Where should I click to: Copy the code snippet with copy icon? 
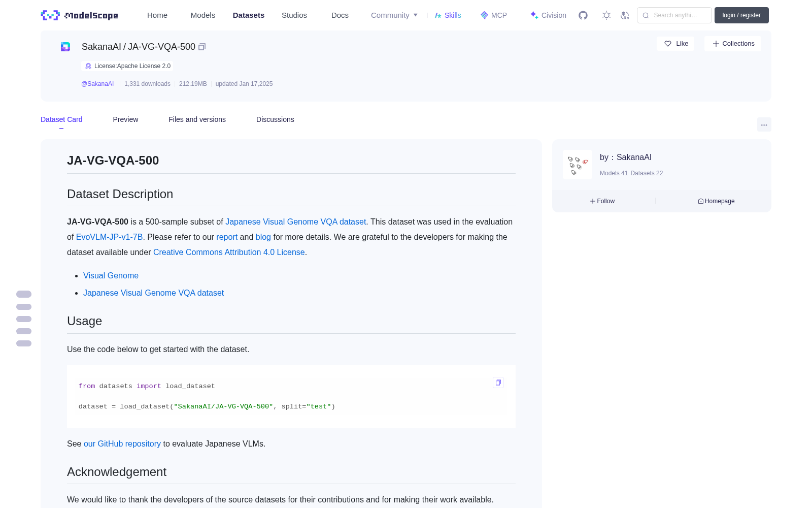pos(498,383)
